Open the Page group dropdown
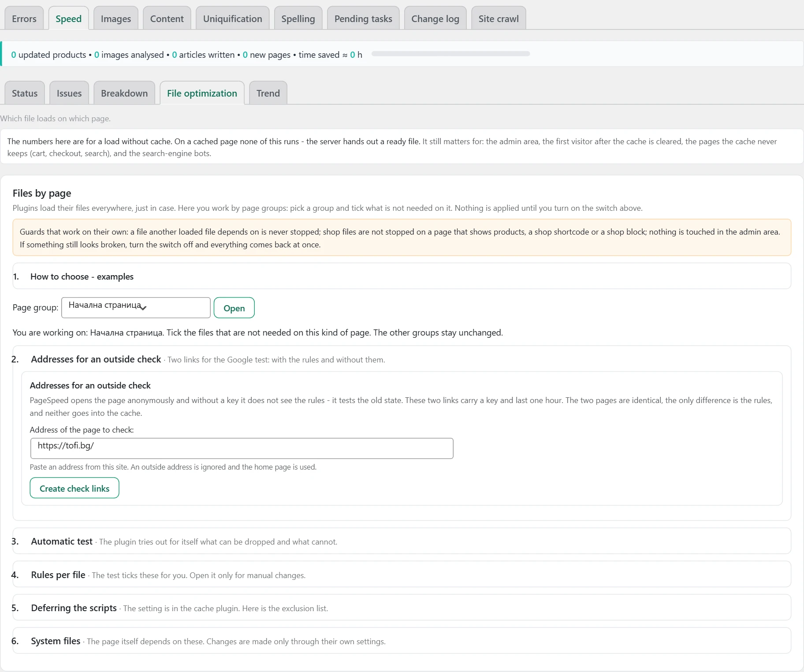Screen dimensions: 804x672 coord(136,307)
